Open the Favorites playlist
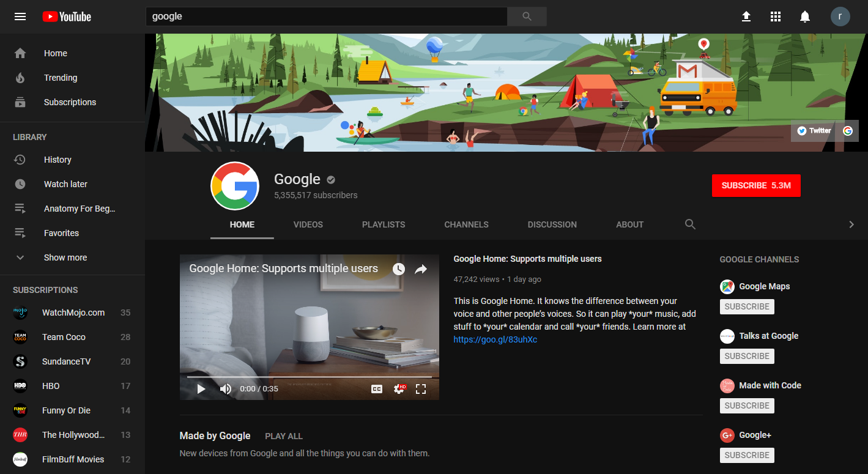 point(72,233)
